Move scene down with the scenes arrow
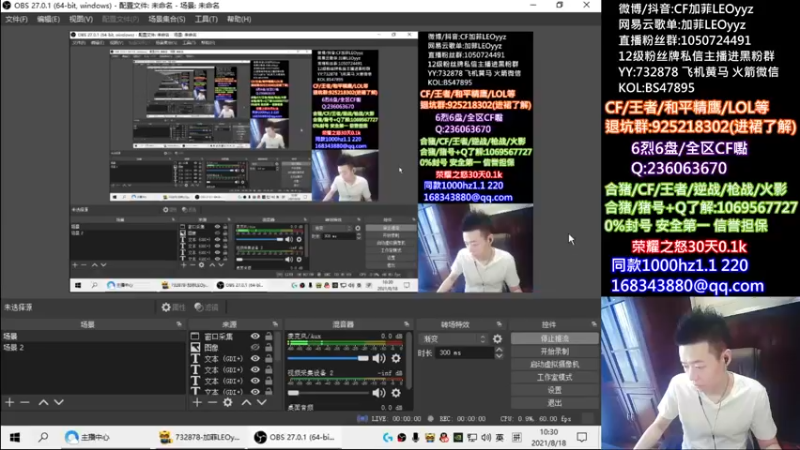 [x=59, y=403]
